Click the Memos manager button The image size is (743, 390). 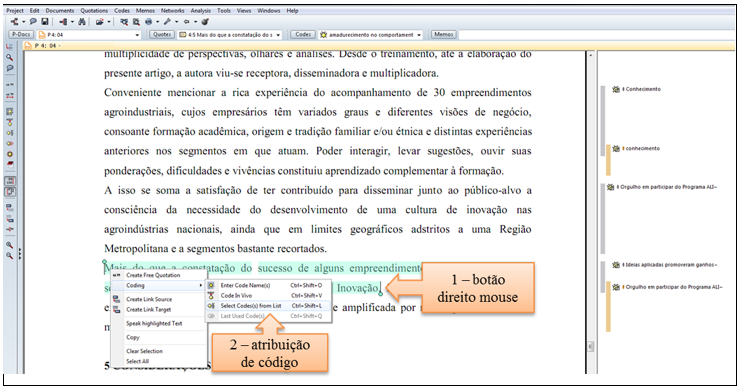point(444,35)
